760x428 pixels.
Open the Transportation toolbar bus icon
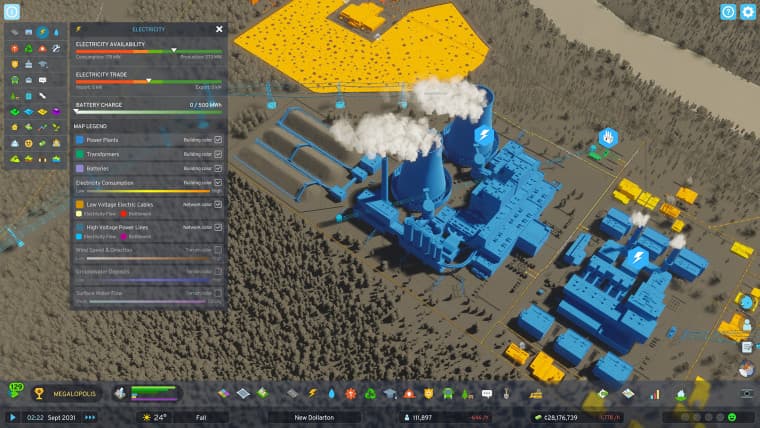click(x=448, y=393)
